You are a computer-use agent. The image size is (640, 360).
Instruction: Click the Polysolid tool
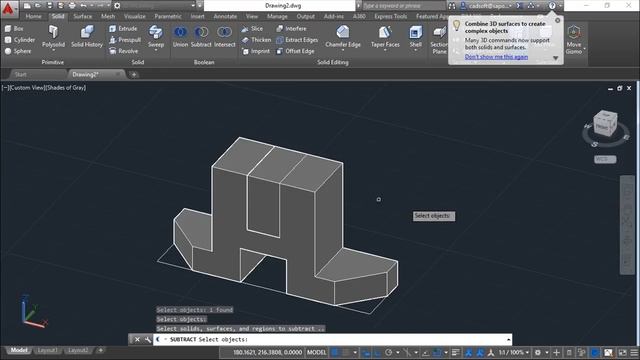[x=53, y=36]
